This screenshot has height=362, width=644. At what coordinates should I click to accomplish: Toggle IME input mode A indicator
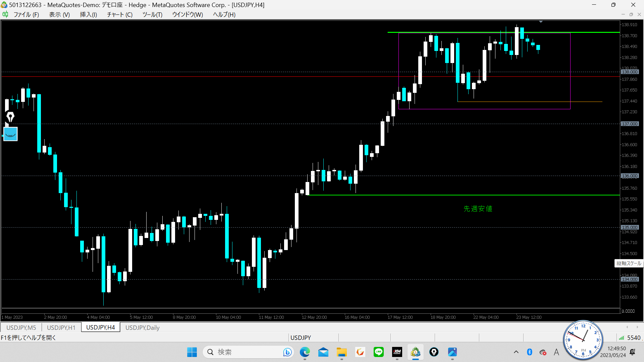click(x=556, y=352)
